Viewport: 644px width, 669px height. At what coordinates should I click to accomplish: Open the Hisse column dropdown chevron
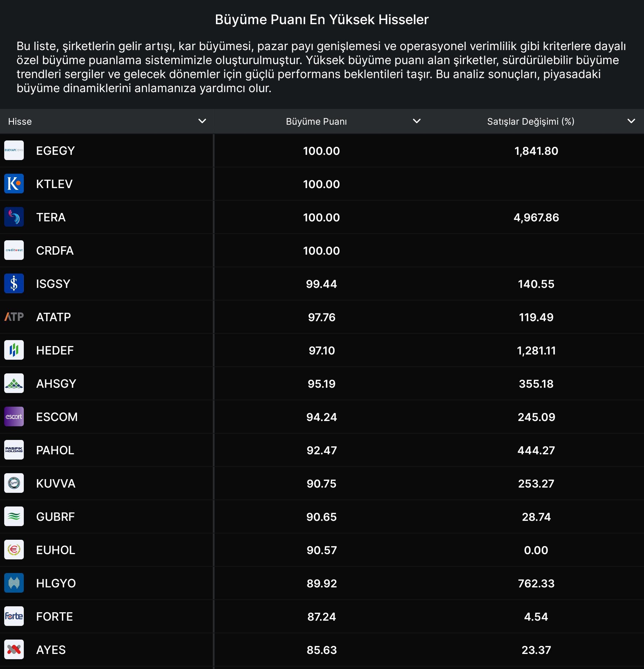202,121
